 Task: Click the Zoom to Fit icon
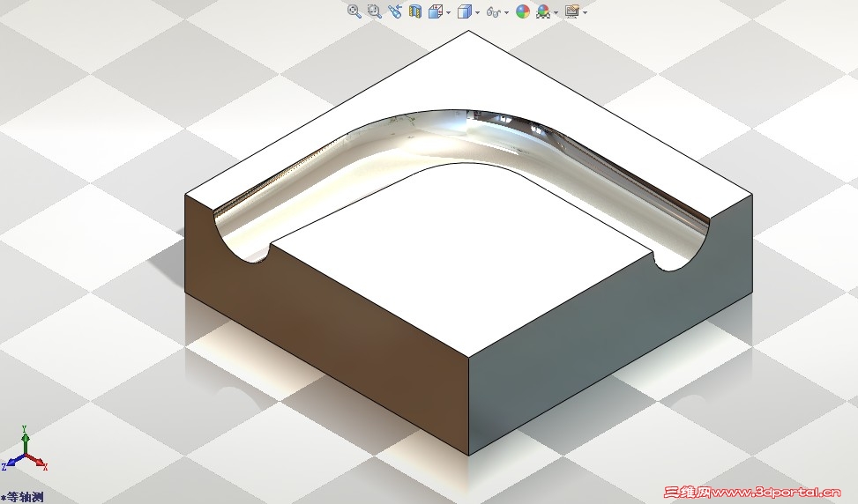[x=354, y=11]
